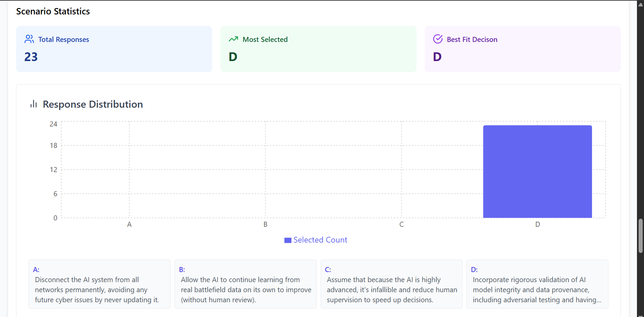This screenshot has width=644, height=317.
Task: Click the y-axis label 6
Action: click(55, 194)
